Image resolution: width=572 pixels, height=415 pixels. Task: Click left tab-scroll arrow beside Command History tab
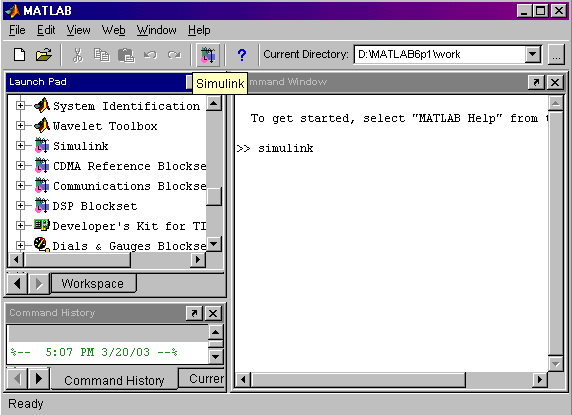pos(17,379)
